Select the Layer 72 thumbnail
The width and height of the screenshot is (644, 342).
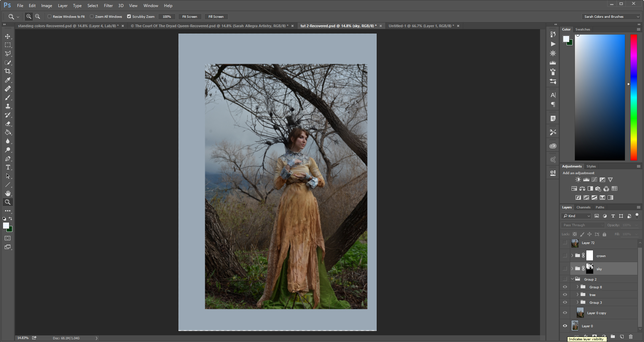tap(575, 243)
